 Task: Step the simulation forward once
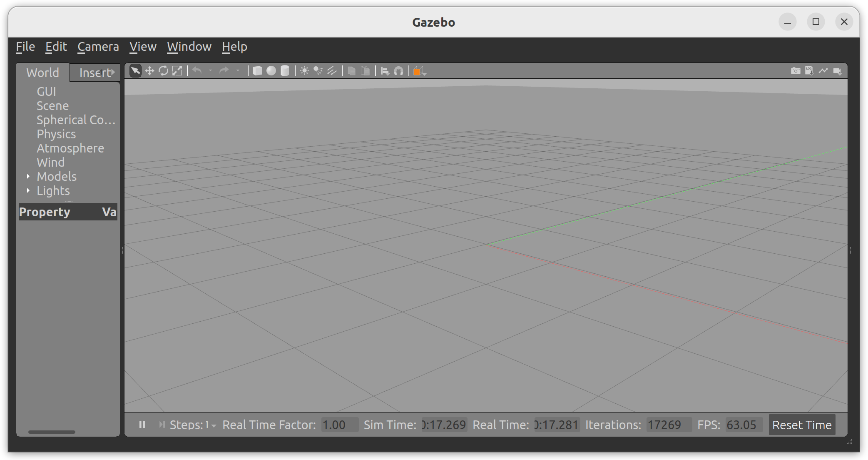click(162, 425)
